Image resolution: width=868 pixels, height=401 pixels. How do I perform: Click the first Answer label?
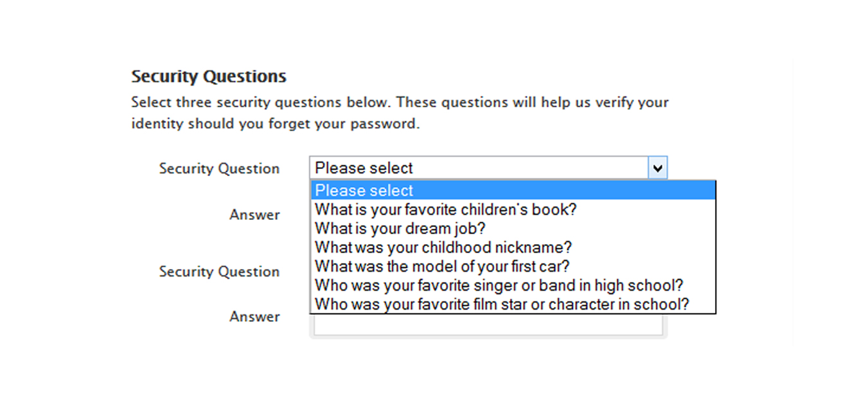(254, 215)
